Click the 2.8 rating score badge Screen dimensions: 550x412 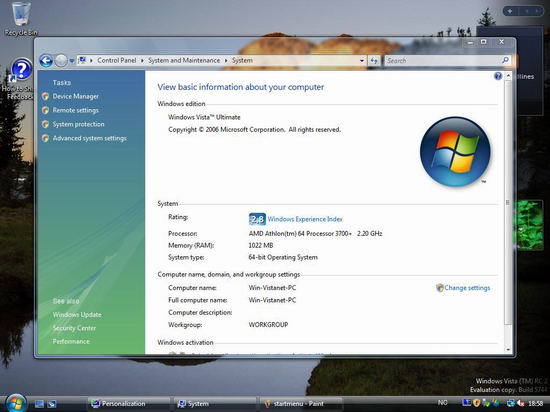click(x=257, y=219)
